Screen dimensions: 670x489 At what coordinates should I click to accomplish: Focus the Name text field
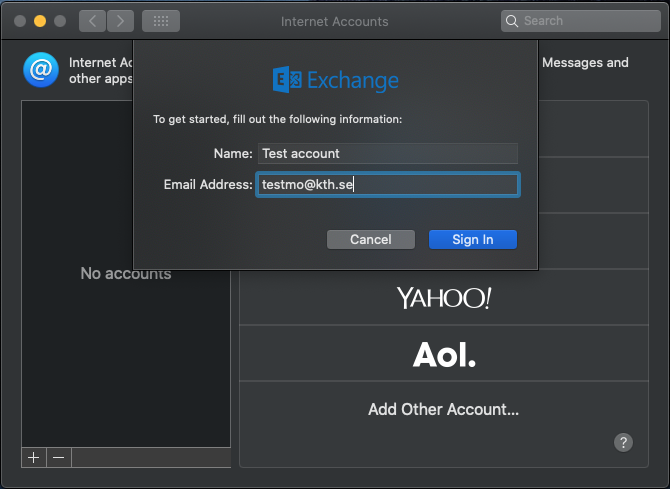(x=387, y=153)
